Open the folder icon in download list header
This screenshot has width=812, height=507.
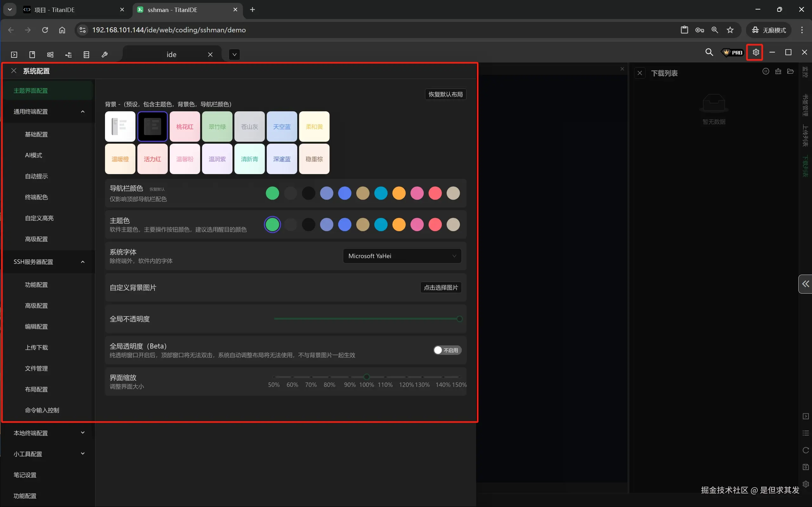tap(790, 71)
